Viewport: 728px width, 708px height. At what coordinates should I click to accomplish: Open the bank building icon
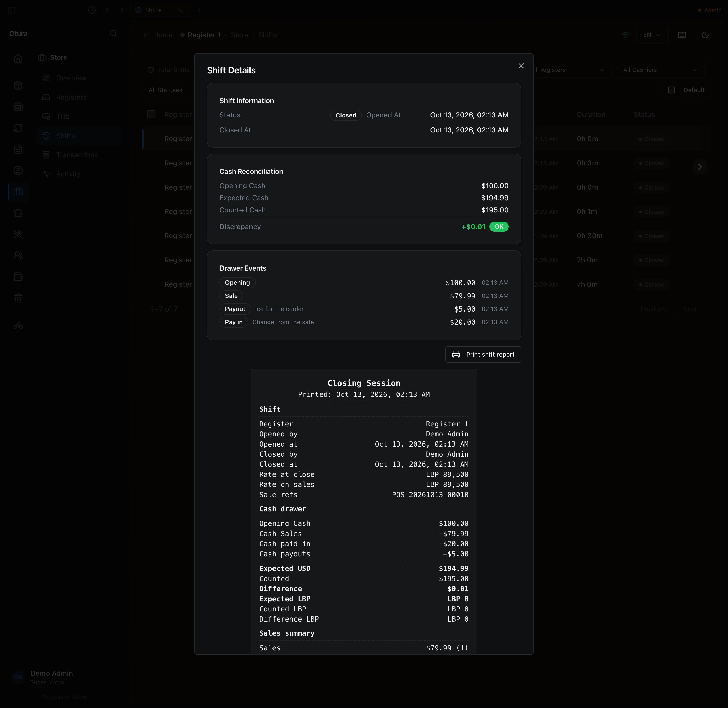[x=18, y=298]
